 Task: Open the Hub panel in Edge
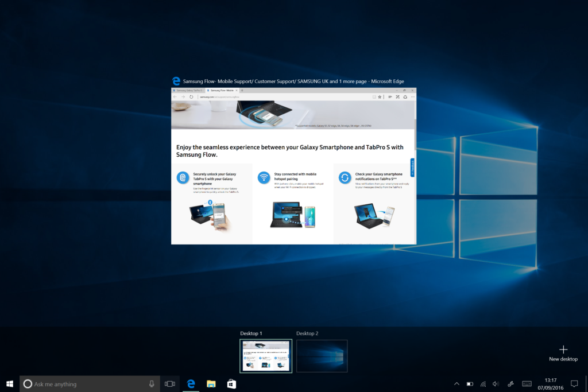point(390,97)
